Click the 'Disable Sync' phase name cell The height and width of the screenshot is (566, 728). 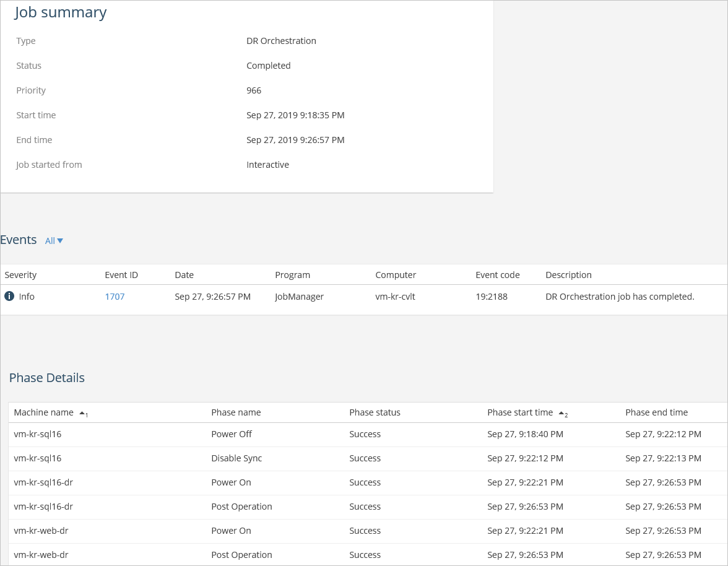pyautogui.click(x=236, y=458)
